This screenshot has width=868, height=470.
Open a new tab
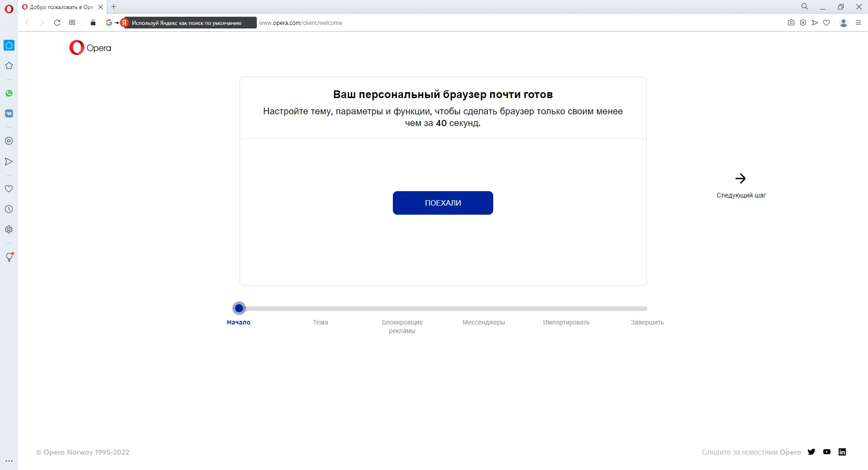click(114, 7)
